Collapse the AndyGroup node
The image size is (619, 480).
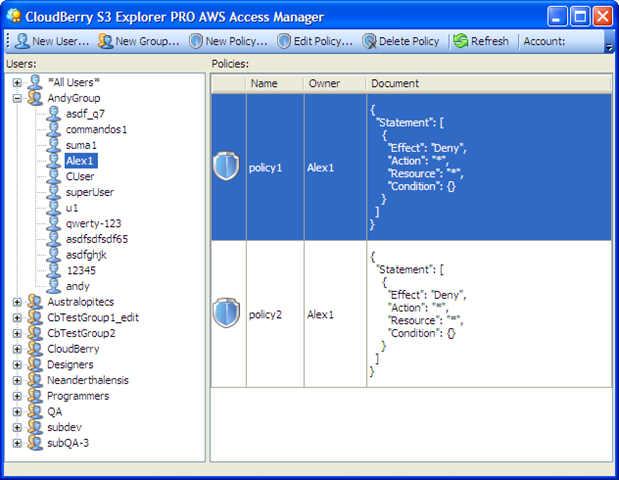click(17, 98)
